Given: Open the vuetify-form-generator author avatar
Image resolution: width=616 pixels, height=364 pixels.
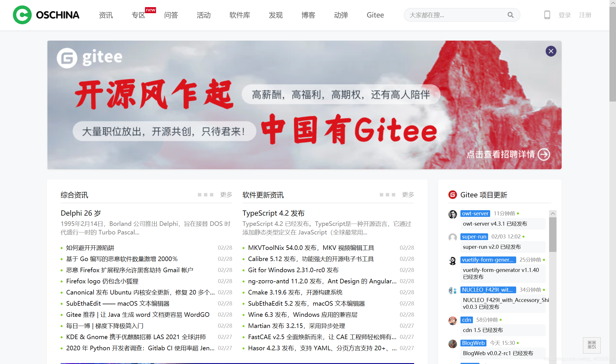Looking at the screenshot, I should 452,260.
